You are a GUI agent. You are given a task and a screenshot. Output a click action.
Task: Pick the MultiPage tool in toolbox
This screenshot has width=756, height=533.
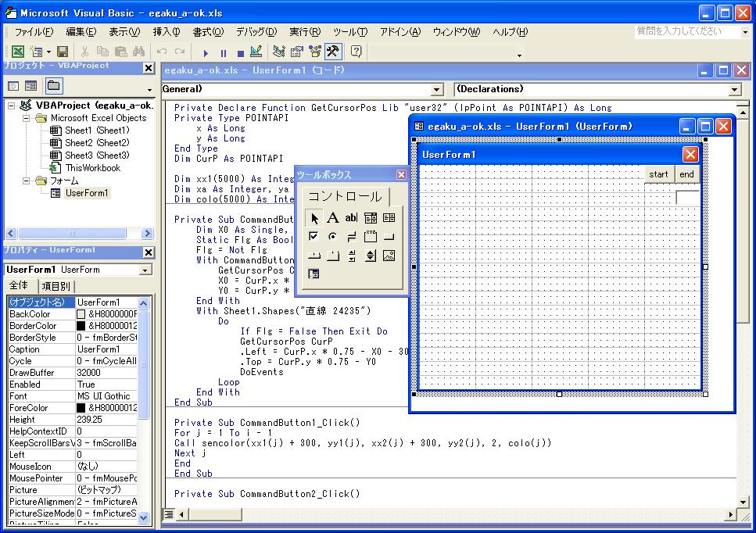[x=333, y=256]
